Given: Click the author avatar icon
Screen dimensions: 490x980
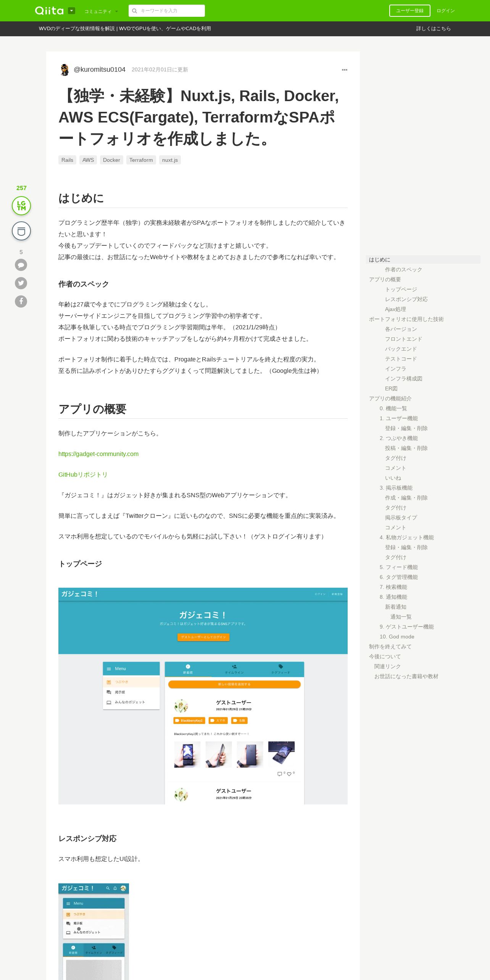Looking at the screenshot, I should pos(64,70).
